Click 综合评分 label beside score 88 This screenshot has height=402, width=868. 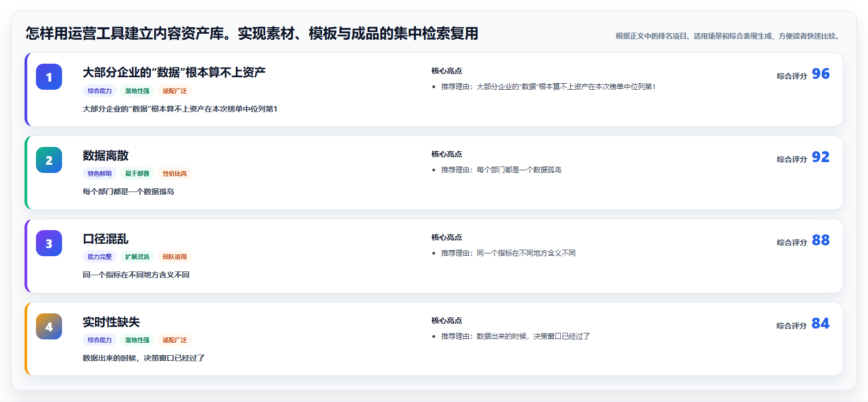coord(792,243)
